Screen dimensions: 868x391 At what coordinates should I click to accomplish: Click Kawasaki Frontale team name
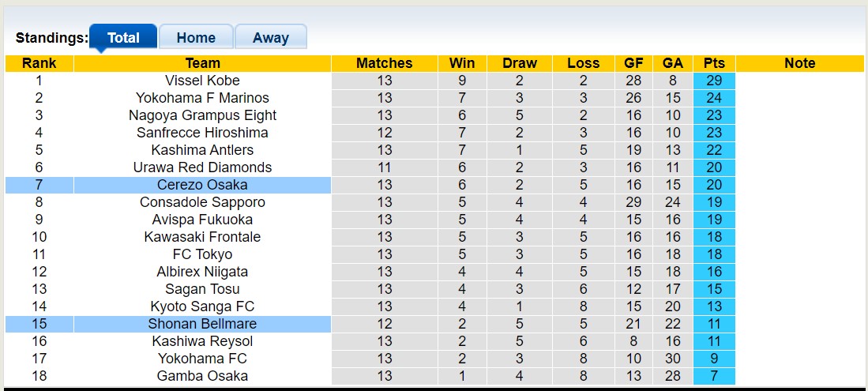pos(202,237)
